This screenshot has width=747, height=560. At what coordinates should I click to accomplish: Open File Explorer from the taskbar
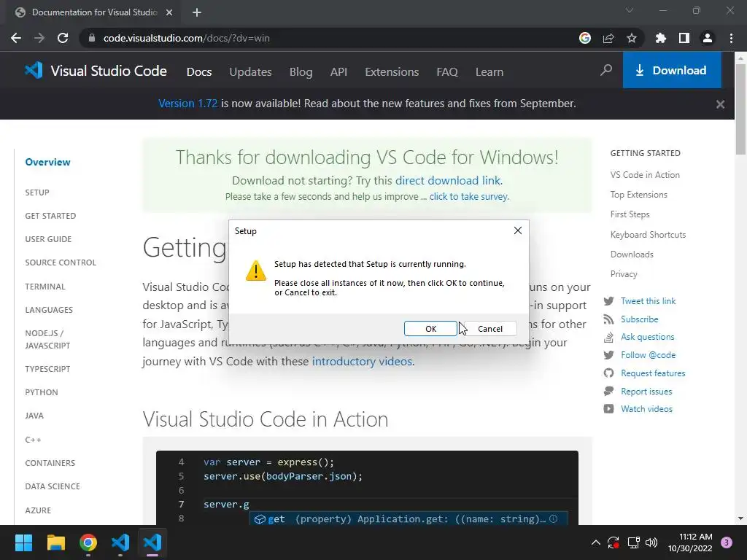[x=55, y=542]
